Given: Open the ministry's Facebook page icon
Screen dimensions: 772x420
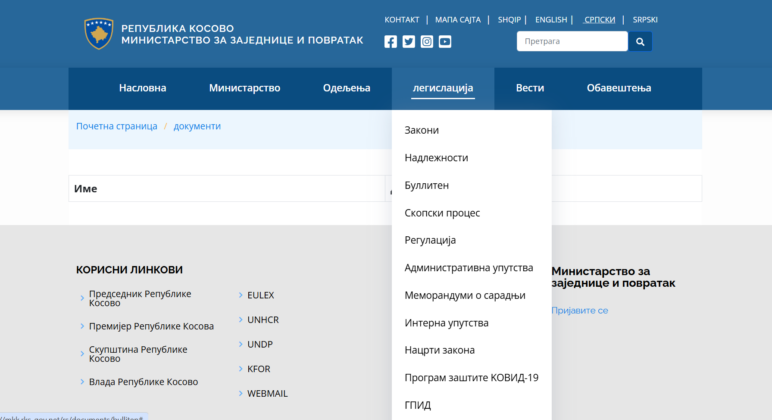Looking at the screenshot, I should [x=390, y=41].
